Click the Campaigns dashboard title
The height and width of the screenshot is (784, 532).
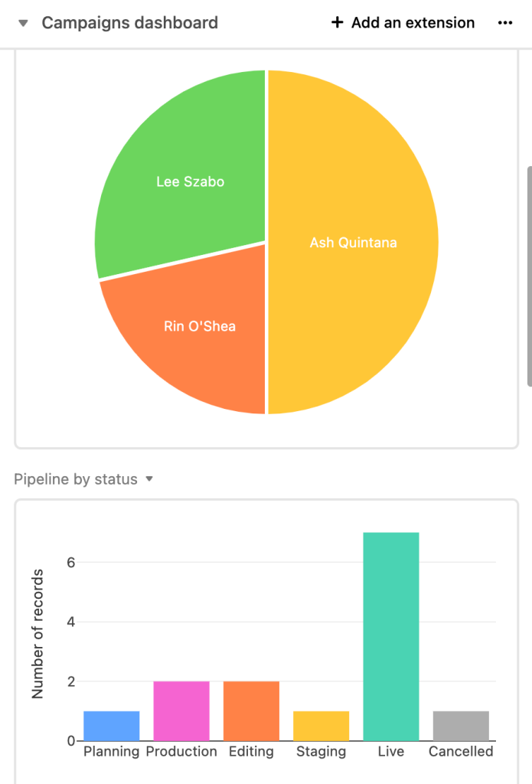(x=129, y=23)
